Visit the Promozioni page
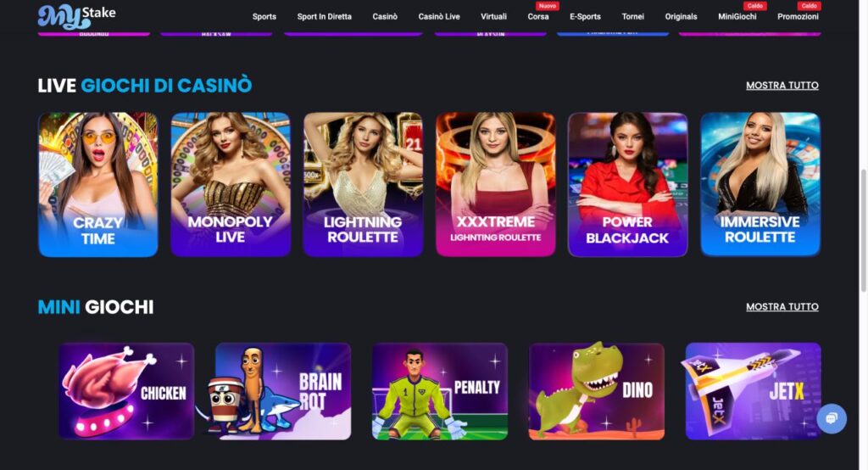The height and width of the screenshot is (470, 868). (x=798, y=17)
